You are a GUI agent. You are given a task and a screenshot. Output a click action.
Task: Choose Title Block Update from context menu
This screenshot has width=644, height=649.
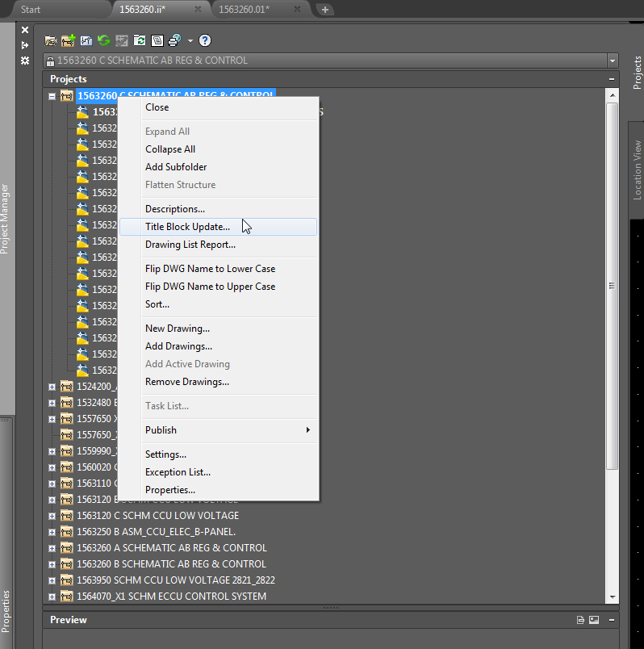tap(218, 227)
